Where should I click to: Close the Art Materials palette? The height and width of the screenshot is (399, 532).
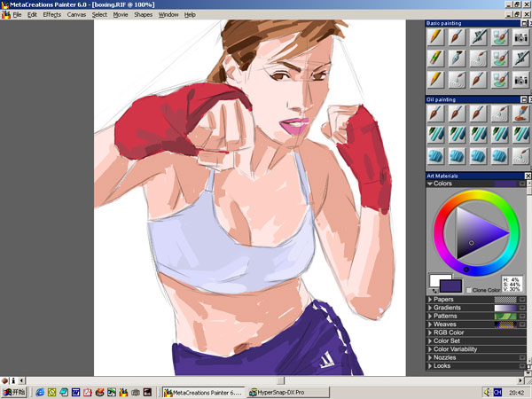(526, 176)
